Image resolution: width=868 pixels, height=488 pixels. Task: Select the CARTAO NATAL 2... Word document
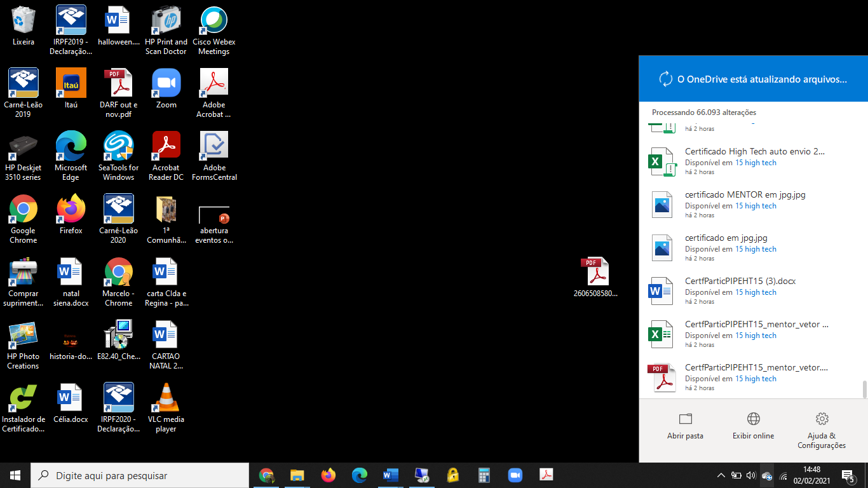pos(166,344)
